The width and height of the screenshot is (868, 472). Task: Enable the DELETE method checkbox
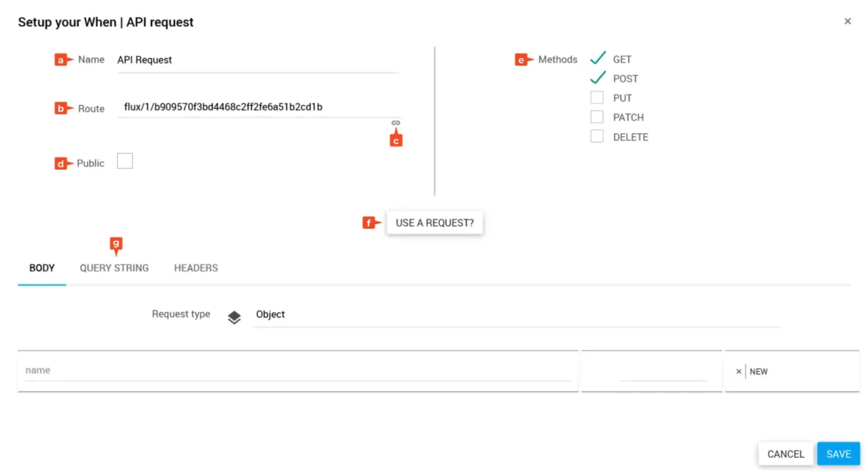(x=597, y=136)
